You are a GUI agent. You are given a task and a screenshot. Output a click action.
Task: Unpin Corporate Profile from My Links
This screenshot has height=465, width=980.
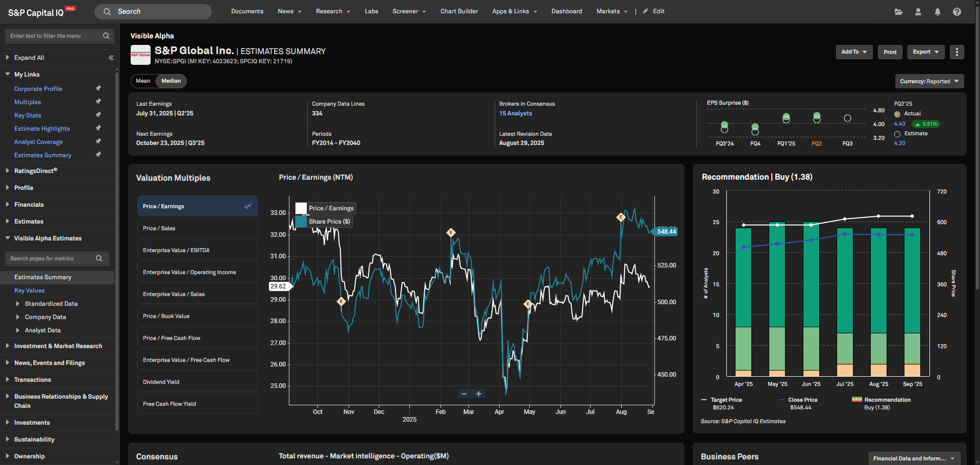[x=99, y=88]
